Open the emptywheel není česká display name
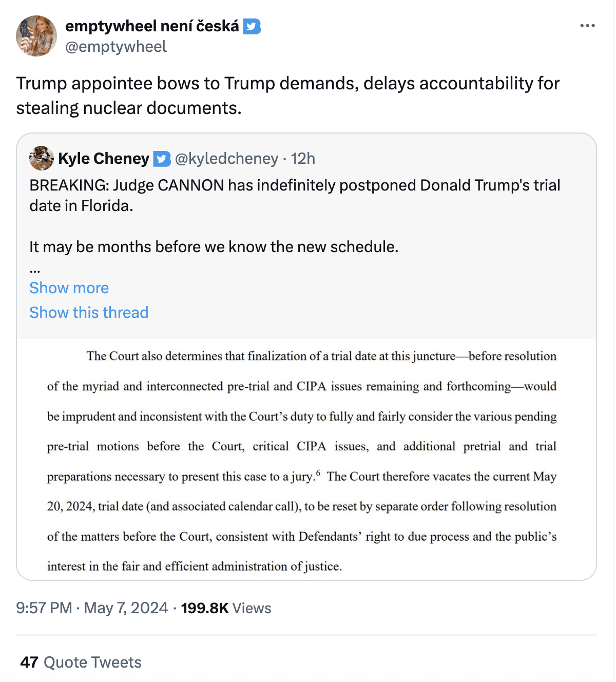616x682 pixels. point(152,26)
